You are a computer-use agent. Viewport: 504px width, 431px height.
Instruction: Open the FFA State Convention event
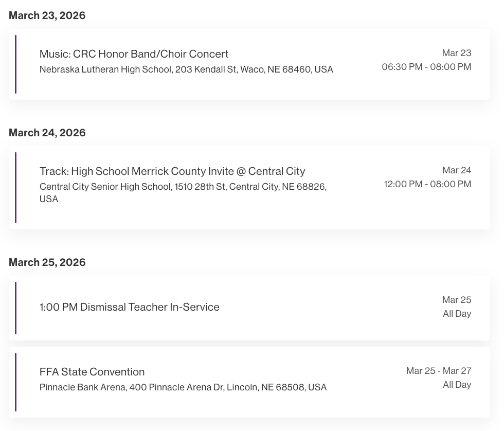(x=92, y=372)
